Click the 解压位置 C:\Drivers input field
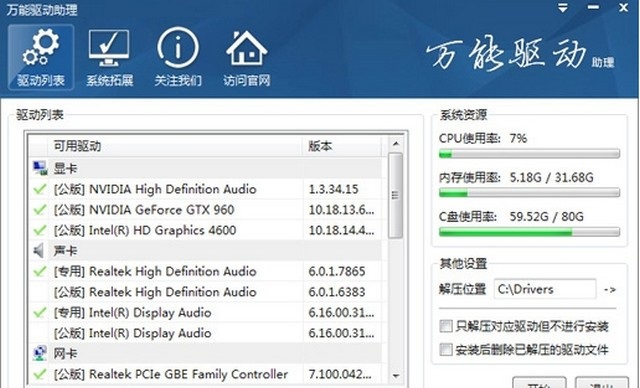Viewport: 640px width, 388px height. (545, 289)
